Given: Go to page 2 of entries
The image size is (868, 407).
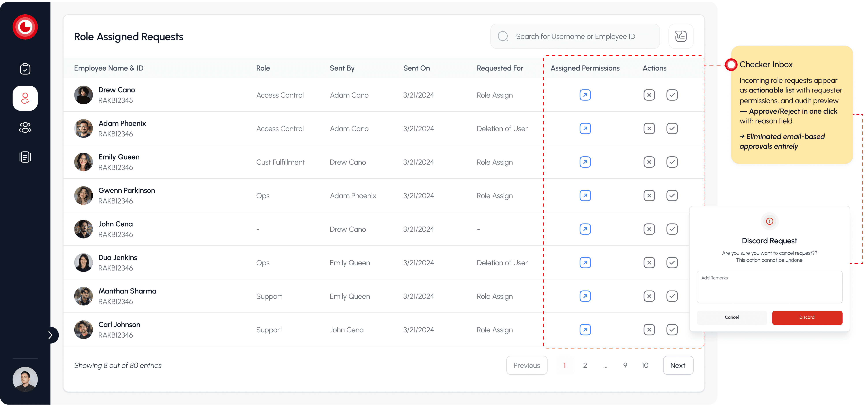Looking at the screenshot, I should pyautogui.click(x=585, y=365).
